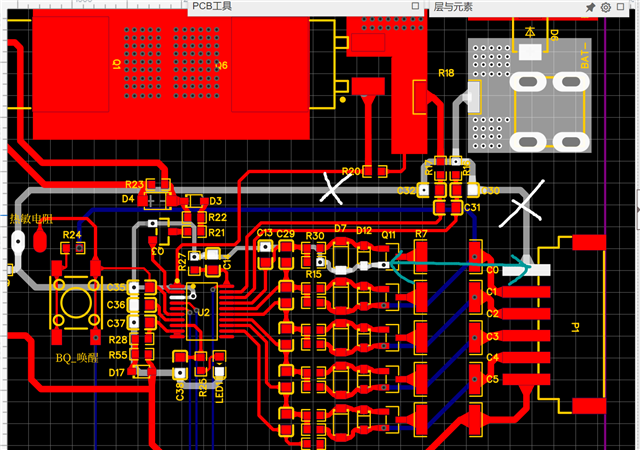Screen dimensions: 640x450
Task: Select the R17 resistor label
Action: [429, 167]
